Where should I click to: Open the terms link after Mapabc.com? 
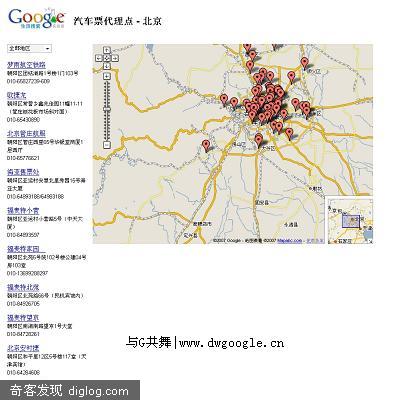tap(314, 241)
